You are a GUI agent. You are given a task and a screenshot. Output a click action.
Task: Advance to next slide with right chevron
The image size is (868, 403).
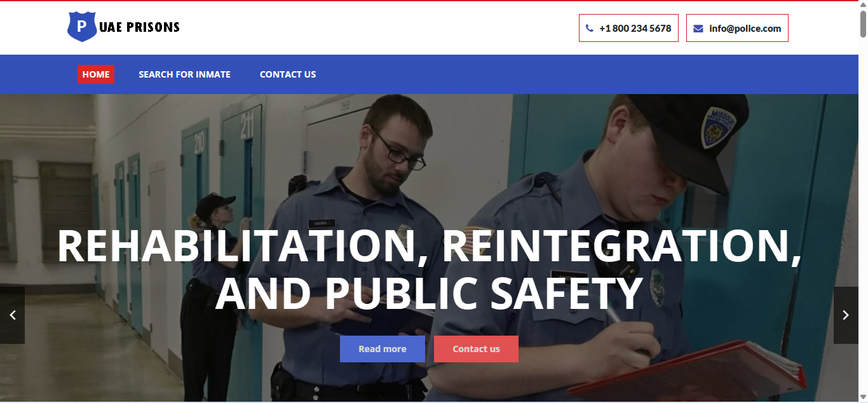pyautogui.click(x=846, y=315)
